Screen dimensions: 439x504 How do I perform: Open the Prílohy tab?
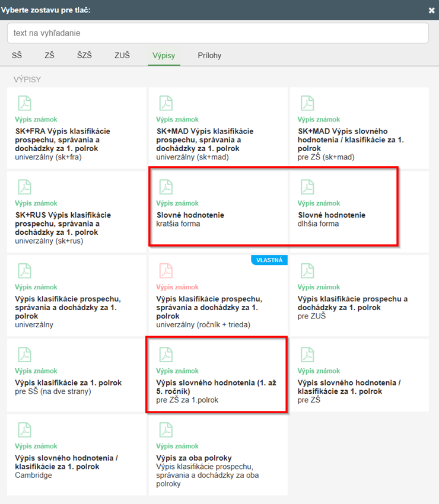pos(209,56)
